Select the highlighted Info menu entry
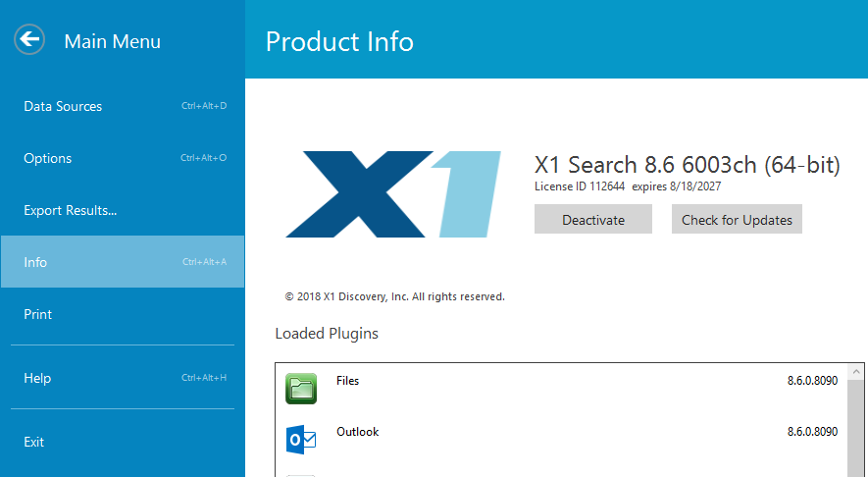The image size is (868, 477). 35,262
